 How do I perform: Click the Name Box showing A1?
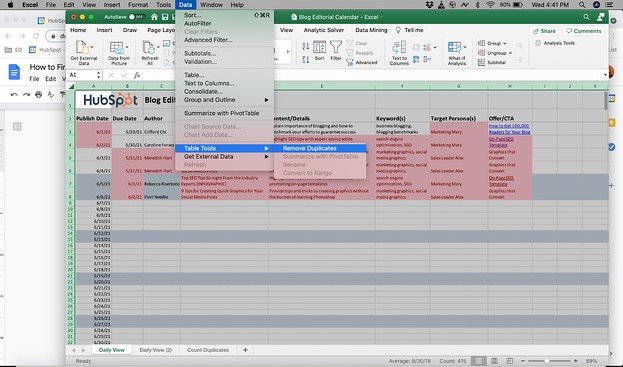click(82, 75)
